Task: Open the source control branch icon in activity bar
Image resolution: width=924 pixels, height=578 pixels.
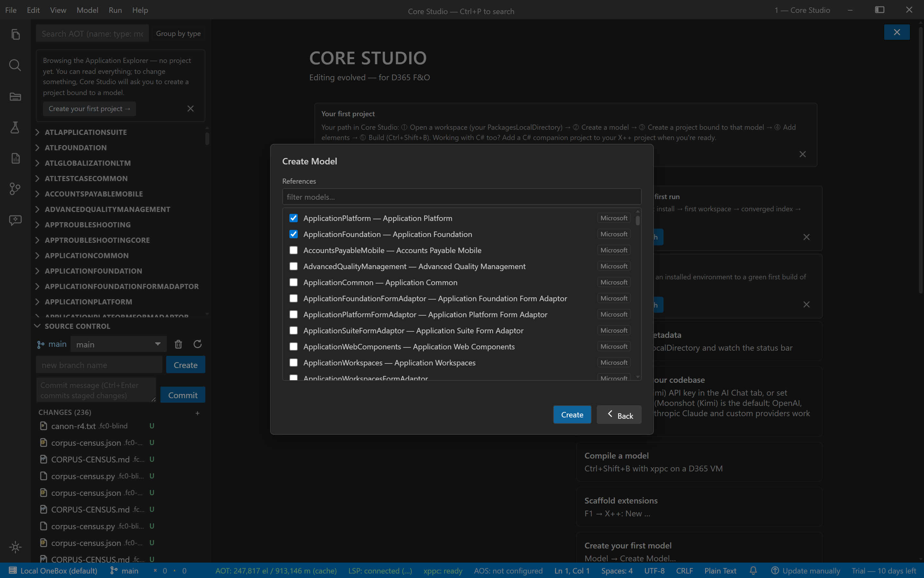Action: [15, 189]
